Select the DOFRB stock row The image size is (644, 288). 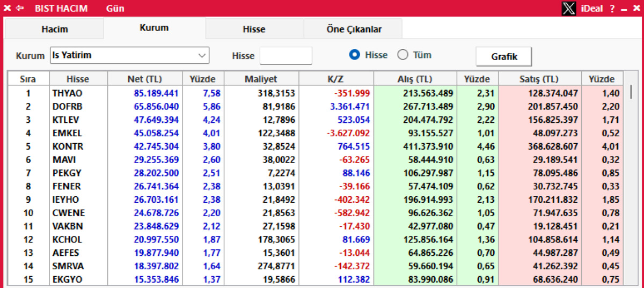(x=316, y=107)
